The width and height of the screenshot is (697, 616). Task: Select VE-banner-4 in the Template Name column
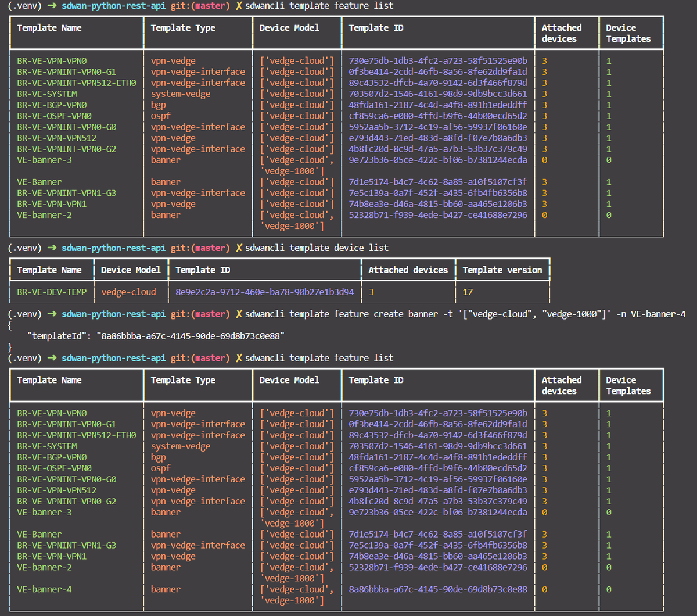click(45, 589)
